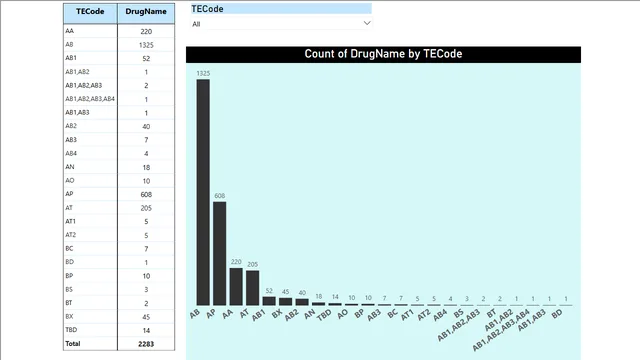Screen dimensions: 640x360
Task: Click the 18 value in the table
Action: point(146,167)
